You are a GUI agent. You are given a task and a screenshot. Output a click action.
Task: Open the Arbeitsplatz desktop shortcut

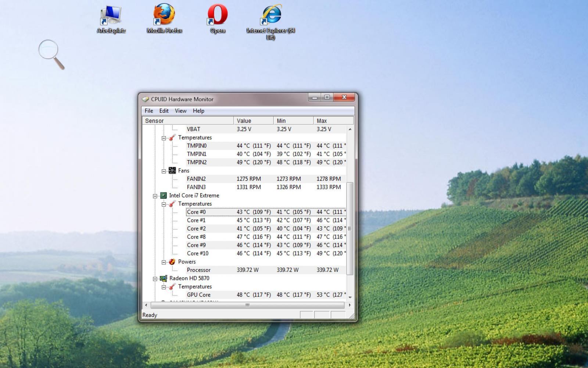111,19
